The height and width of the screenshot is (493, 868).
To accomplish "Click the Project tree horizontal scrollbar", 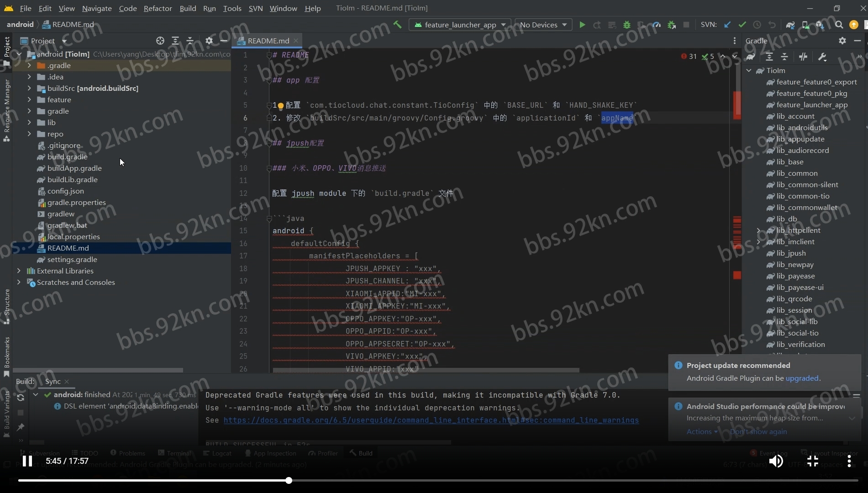I will pos(98,370).
